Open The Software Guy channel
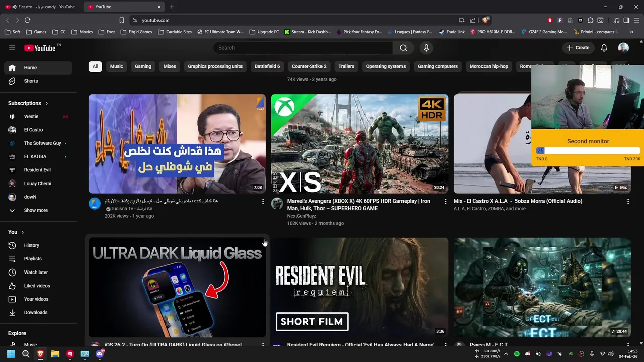Screen dimensions: 644x362 click(x=38, y=143)
